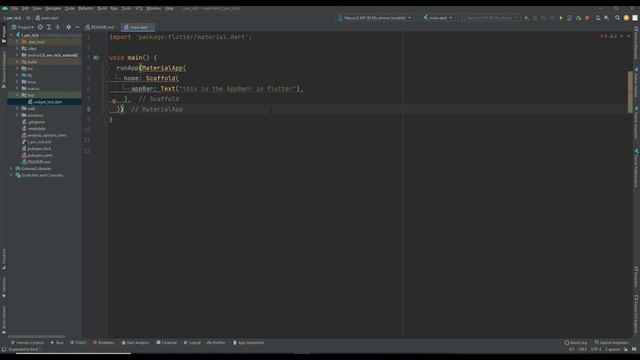The height and width of the screenshot is (360, 640).
Task: Open the File menu
Action: coord(14,8)
